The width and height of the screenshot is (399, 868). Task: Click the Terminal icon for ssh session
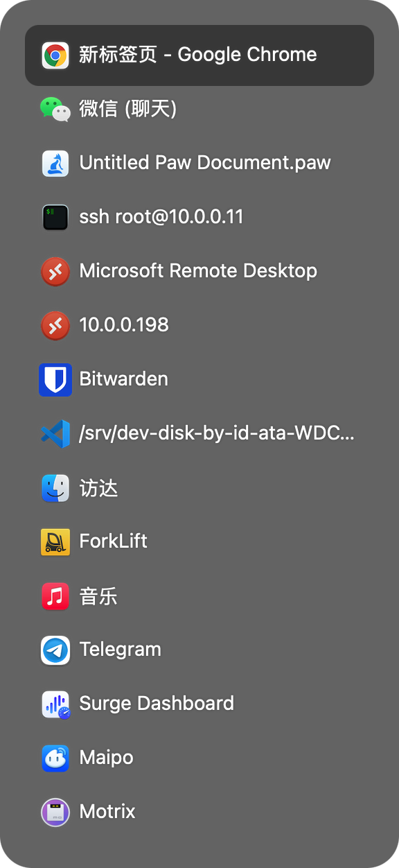[55, 217]
